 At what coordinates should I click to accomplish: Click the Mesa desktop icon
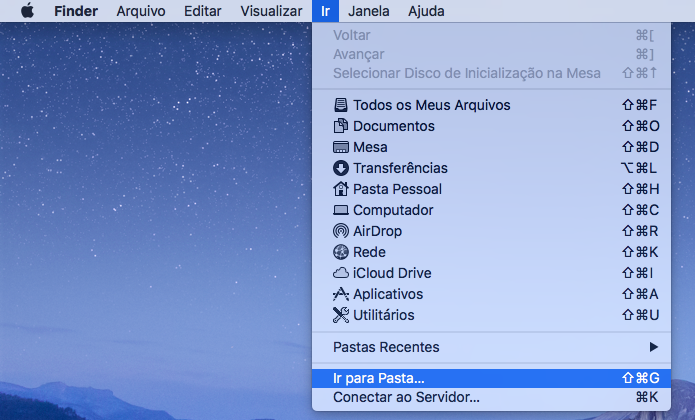[x=340, y=147]
